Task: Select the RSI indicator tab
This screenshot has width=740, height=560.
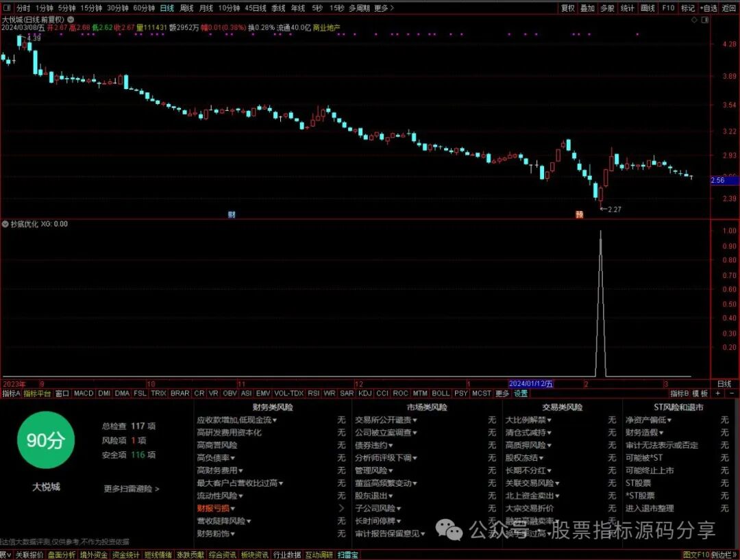Action: tap(313, 393)
